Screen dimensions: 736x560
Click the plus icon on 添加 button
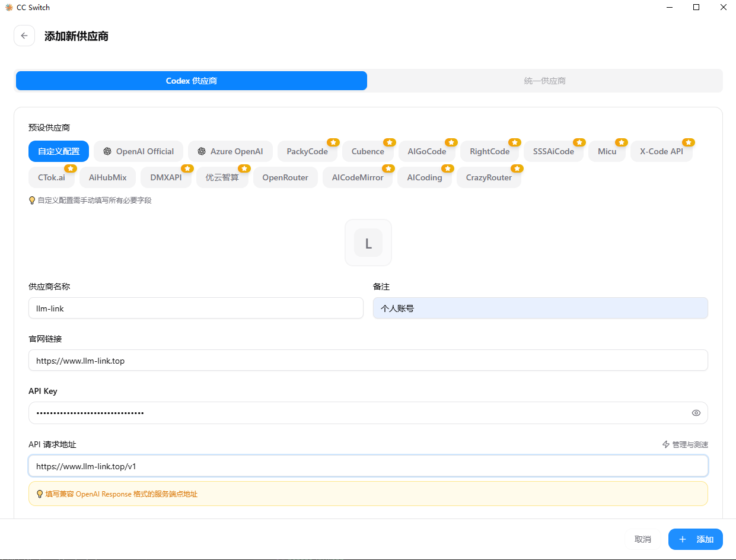pos(683,539)
